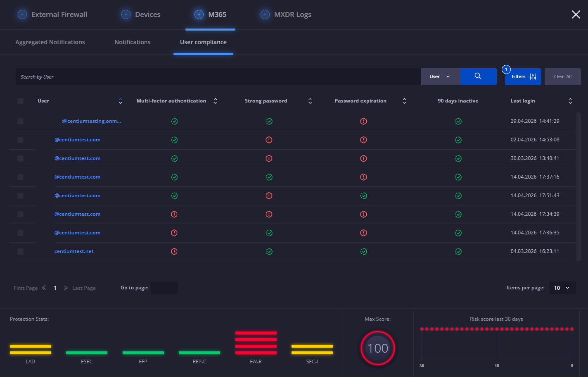Open the Aggregated Notifications sub-tab
This screenshot has width=588, height=377.
[50, 42]
